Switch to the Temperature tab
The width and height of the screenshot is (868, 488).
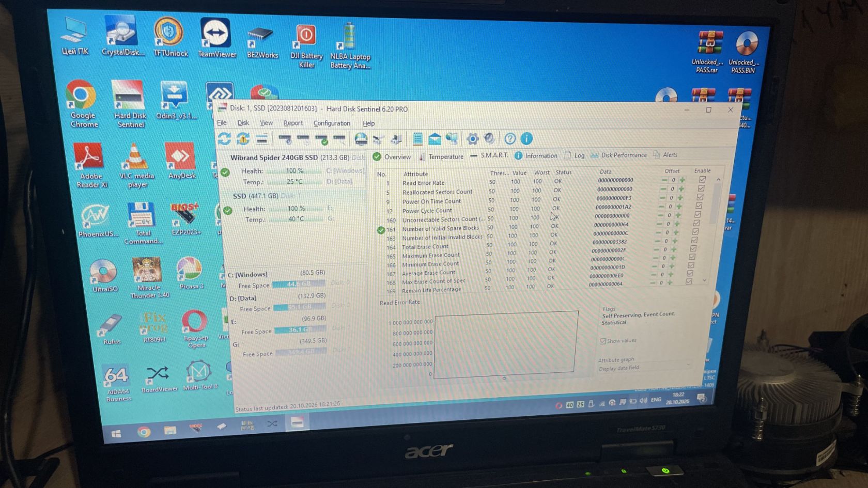point(441,156)
